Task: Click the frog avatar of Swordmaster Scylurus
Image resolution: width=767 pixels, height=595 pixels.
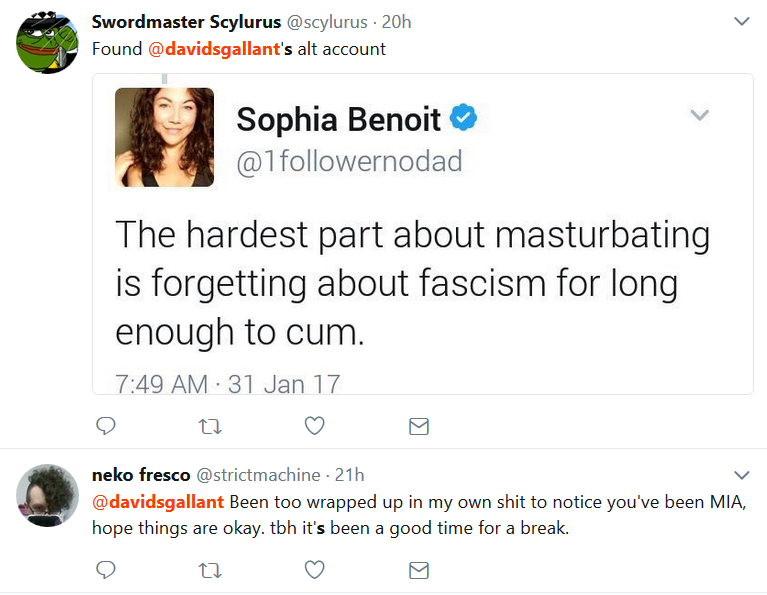Action: [47, 43]
